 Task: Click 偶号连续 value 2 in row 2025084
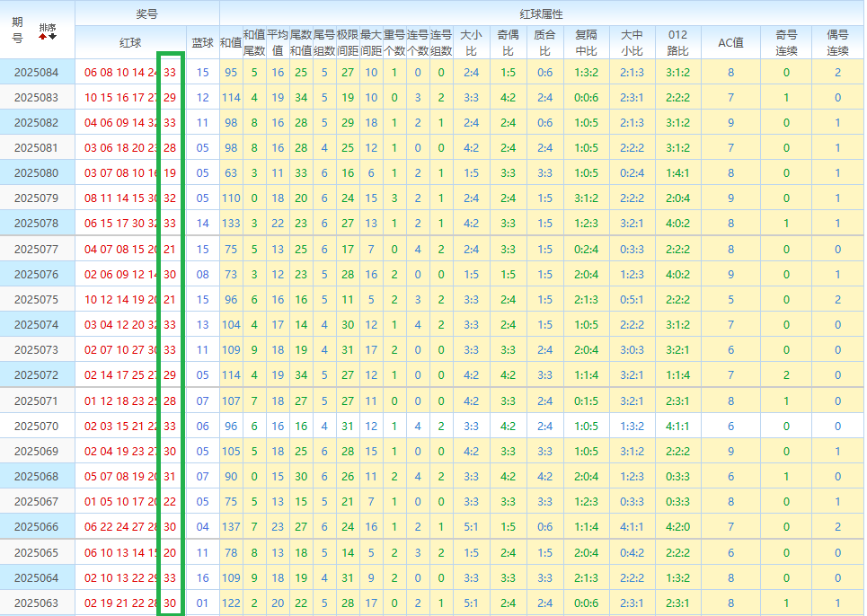tap(837, 73)
